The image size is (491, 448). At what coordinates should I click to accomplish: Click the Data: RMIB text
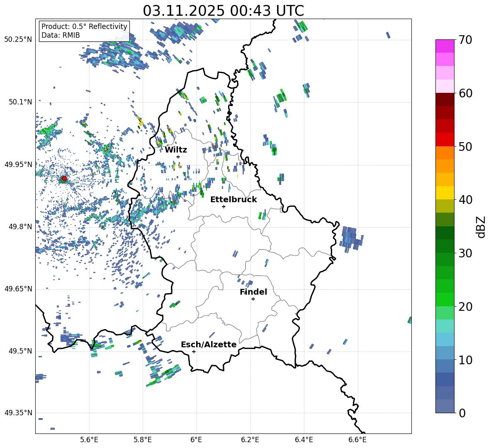[61, 35]
